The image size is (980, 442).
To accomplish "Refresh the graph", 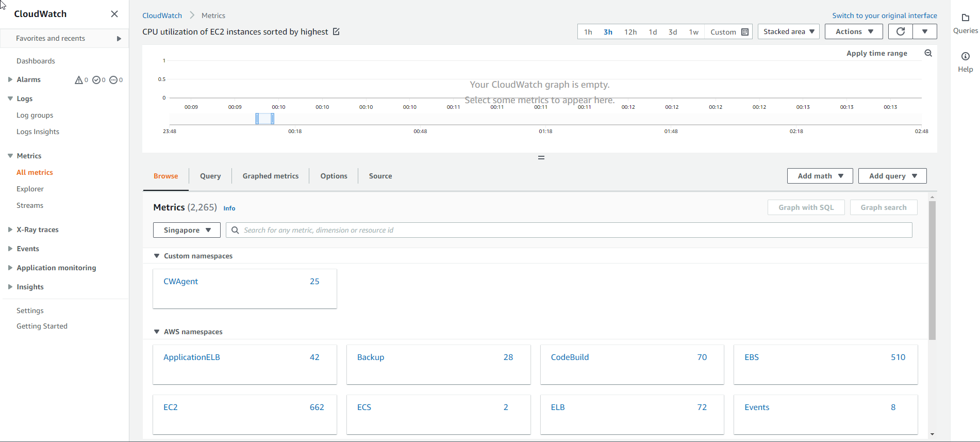I will 901,31.
